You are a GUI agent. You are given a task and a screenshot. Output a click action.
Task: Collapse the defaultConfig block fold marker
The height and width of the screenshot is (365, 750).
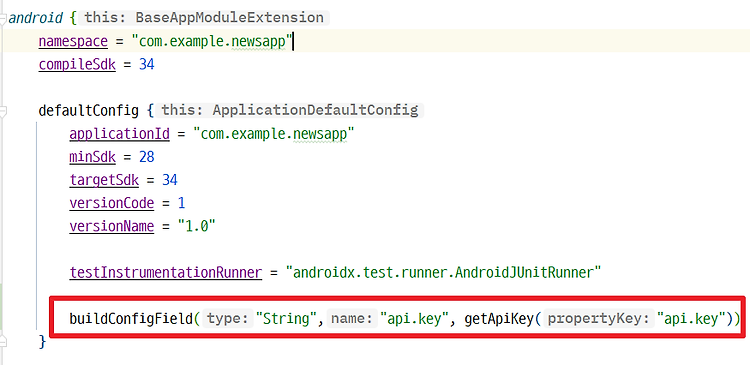3,111
